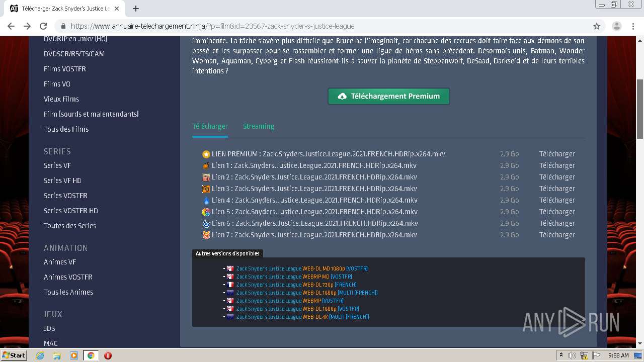Select Film (sourds et malentendants) category
The height and width of the screenshot is (362, 644).
(x=91, y=114)
